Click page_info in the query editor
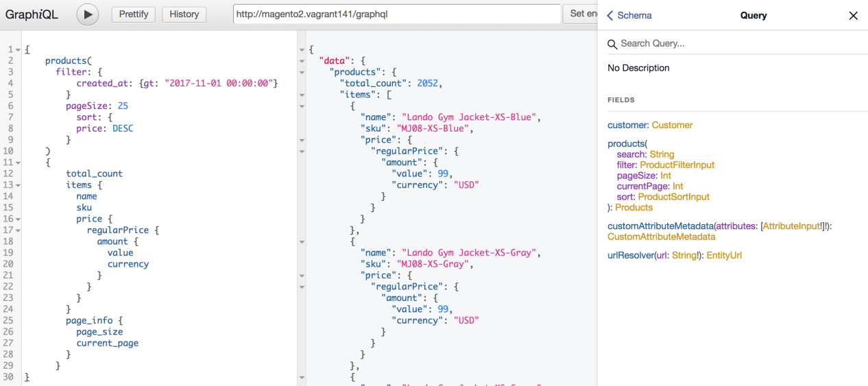 [89, 321]
